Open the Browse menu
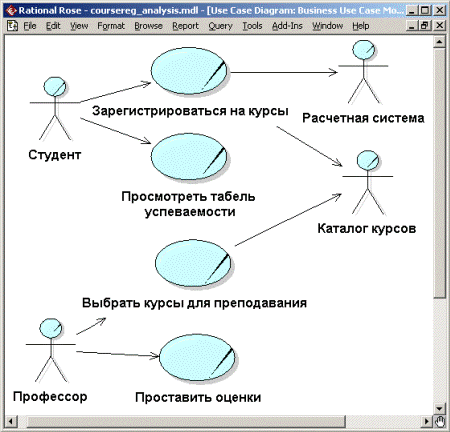This screenshot has height=432, width=450. click(x=148, y=26)
